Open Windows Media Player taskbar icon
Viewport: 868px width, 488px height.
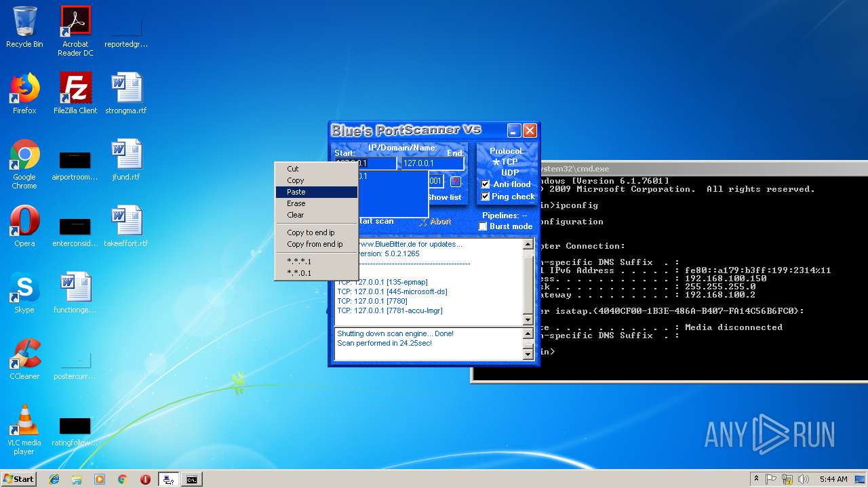tap(100, 479)
